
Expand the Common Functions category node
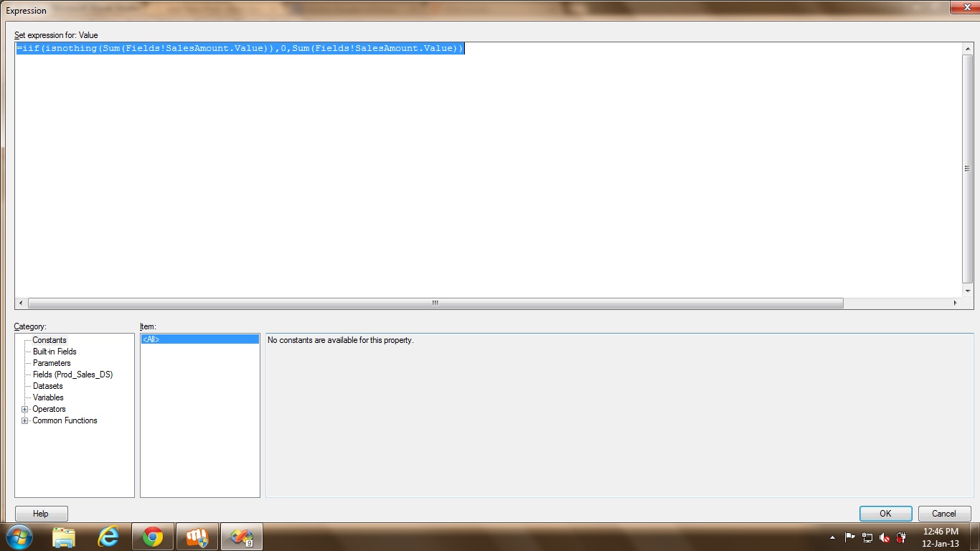(25, 420)
